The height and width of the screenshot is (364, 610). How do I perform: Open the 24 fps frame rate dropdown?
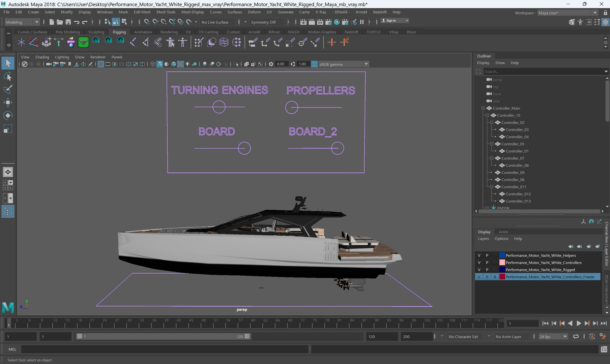[x=553, y=336]
